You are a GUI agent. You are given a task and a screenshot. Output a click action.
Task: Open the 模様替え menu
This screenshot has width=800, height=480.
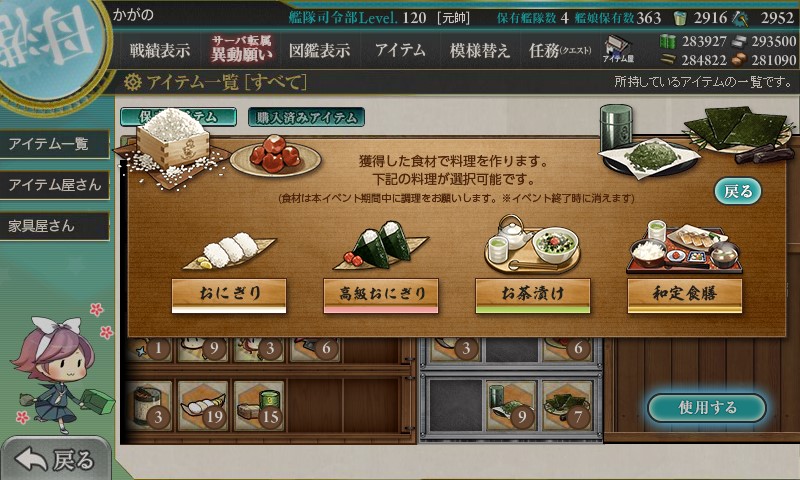480,50
